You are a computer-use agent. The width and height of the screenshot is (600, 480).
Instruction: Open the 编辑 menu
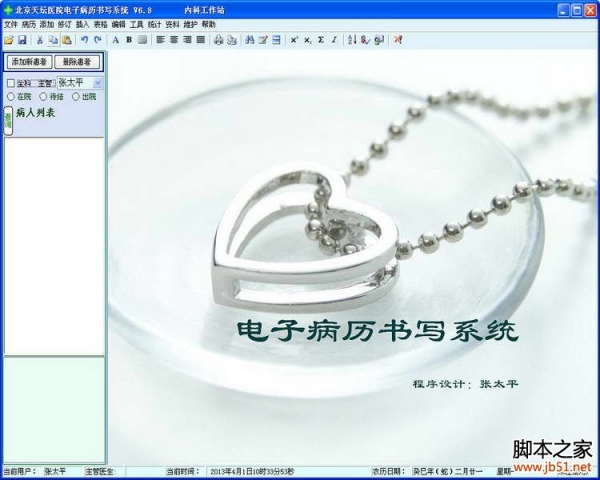click(119, 24)
